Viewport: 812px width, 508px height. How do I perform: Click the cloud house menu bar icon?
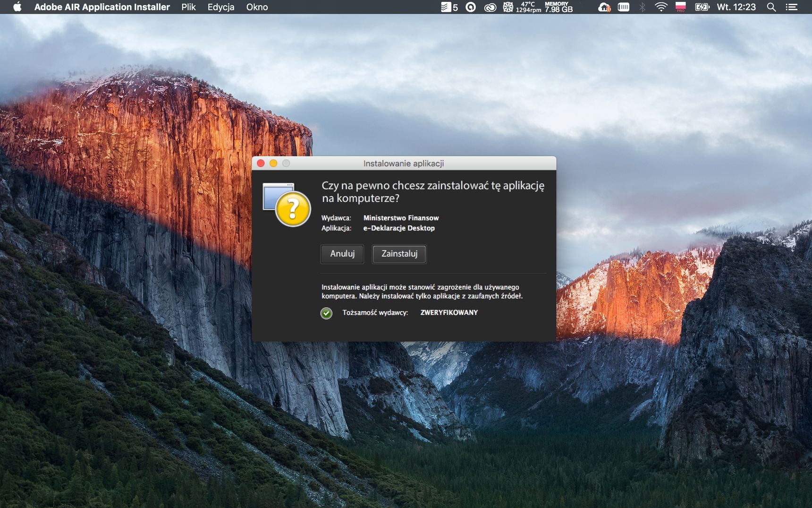point(604,7)
